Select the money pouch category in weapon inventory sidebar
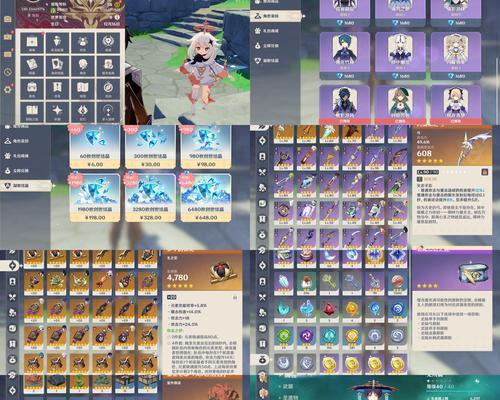Screen dimensions: 500x400 tap(262, 235)
